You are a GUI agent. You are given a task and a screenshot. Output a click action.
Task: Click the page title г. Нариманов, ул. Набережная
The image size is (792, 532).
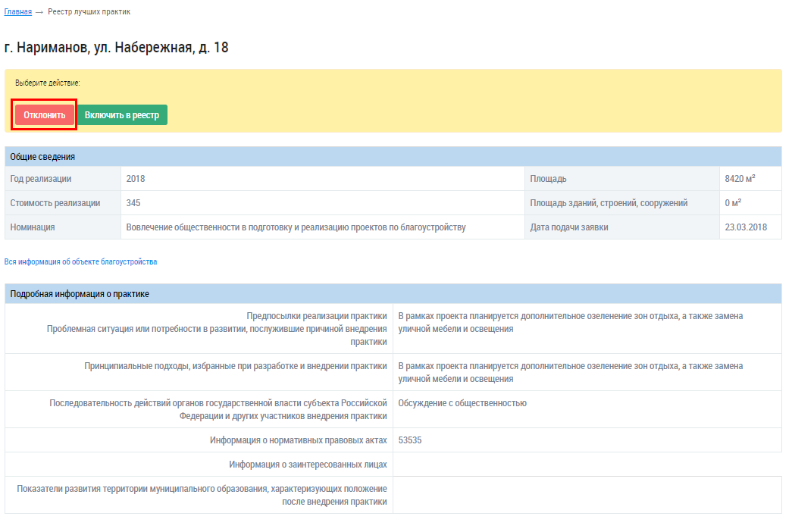coord(117,48)
